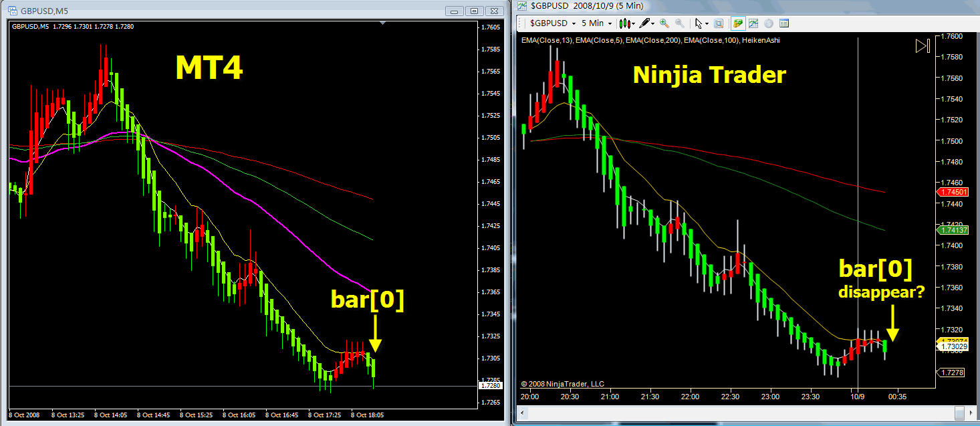Image resolution: width=980 pixels, height=426 pixels.
Task: Minimize the MT4 GBPUSD,M5 chart window
Action: (x=455, y=11)
